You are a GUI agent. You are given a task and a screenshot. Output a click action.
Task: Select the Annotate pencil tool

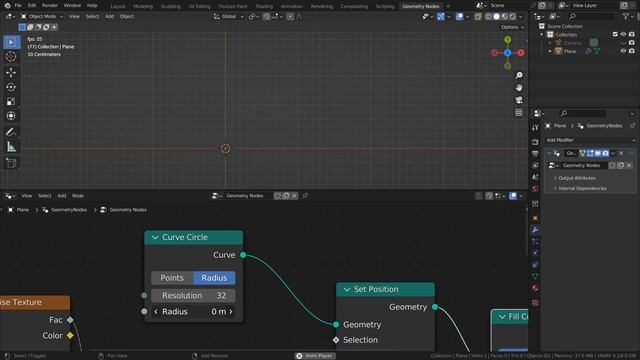[11, 132]
